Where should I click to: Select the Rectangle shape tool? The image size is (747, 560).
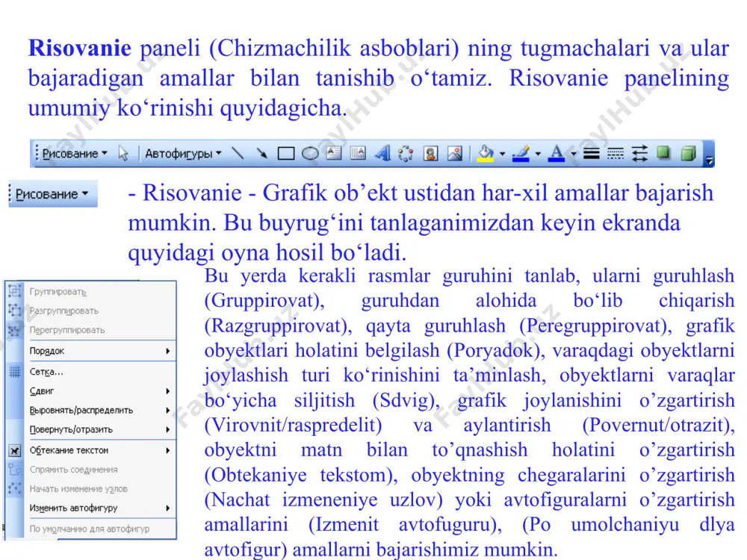click(286, 153)
